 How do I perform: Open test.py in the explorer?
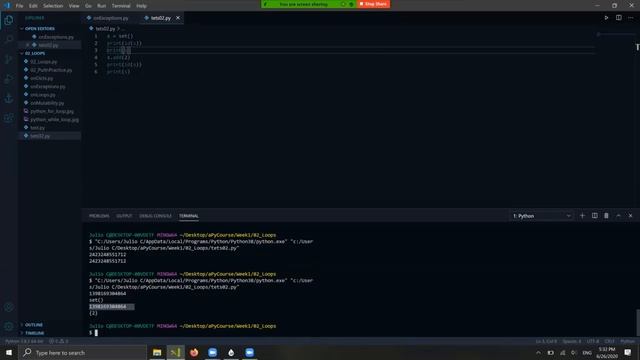tap(38, 128)
